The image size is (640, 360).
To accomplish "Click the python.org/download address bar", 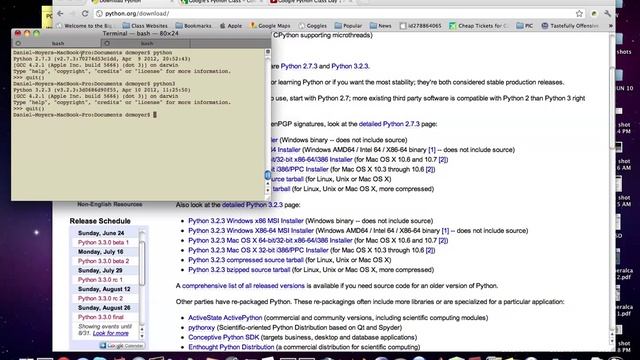I will tap(335, 13).
